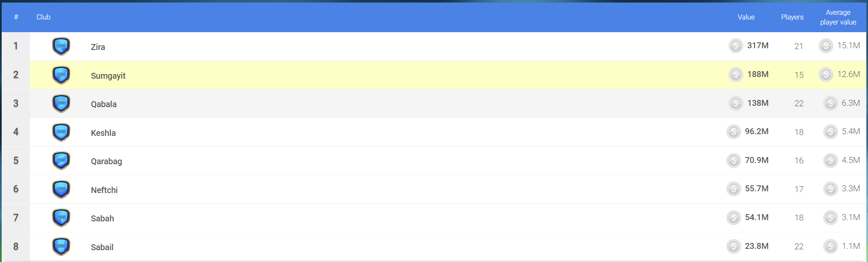Click the Sumgayit club shield badge
Screen dimensions: 868x262
61,75
